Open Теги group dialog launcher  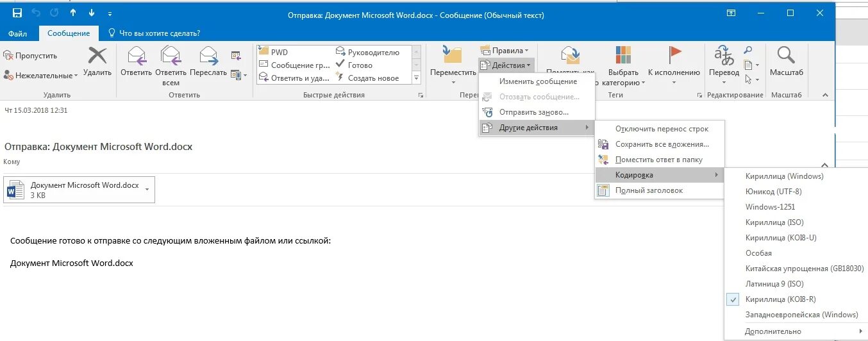pos(700,95)
